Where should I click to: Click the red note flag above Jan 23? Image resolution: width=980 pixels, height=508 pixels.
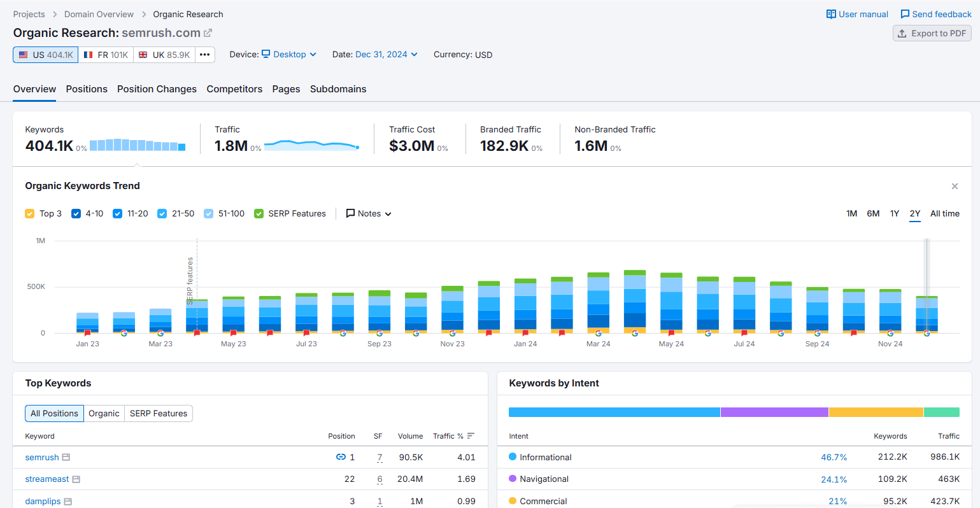[87, 333]
